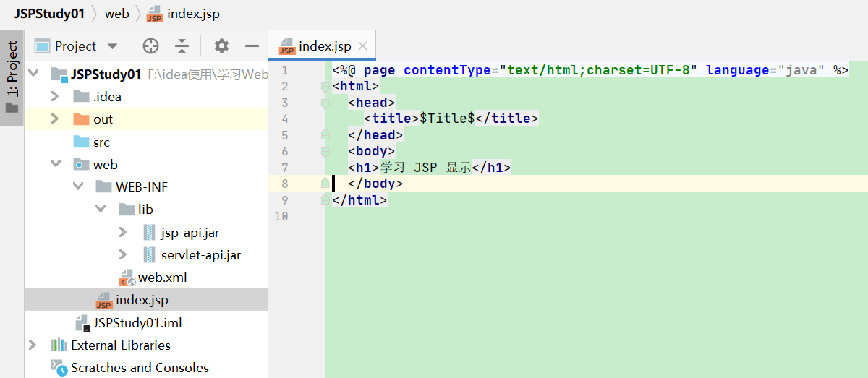Expand servlet-api.jar contents
868x378 pixels.
(124, 254)
